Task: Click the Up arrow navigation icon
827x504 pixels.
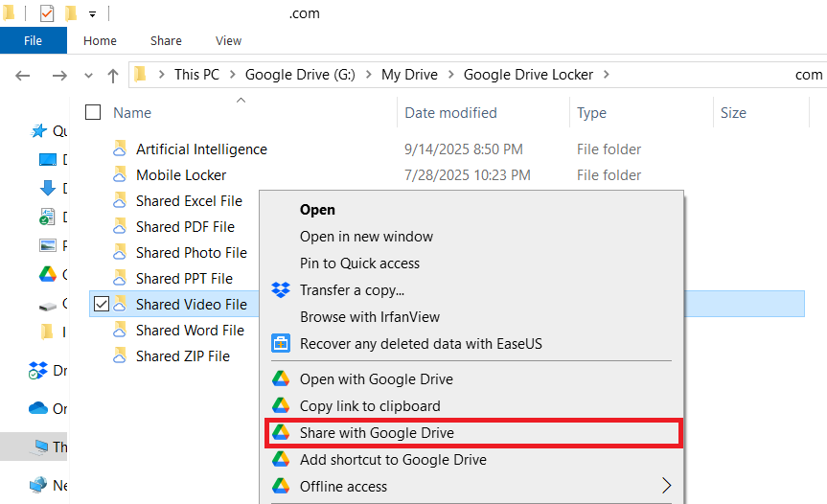Action: coord(113,75)
